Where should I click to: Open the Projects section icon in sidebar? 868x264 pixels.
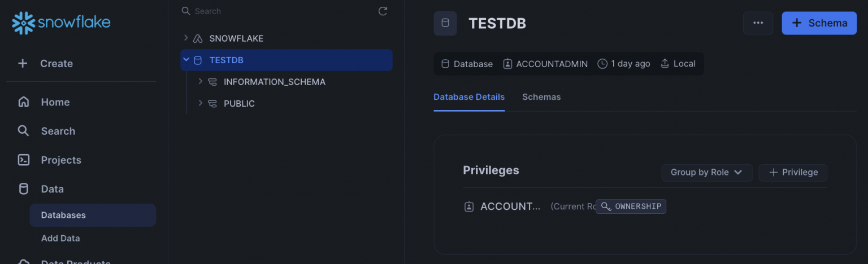pyautogui.click(x=23, y=160)
